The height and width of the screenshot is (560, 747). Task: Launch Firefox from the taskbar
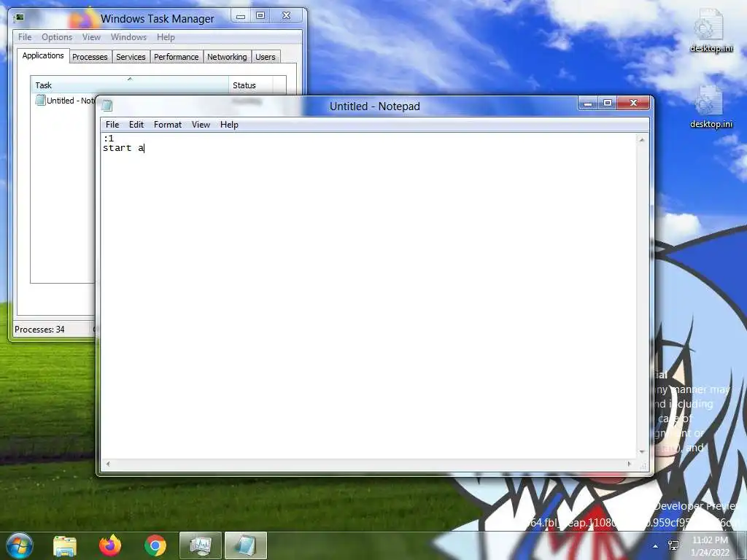tap(110, 545)
